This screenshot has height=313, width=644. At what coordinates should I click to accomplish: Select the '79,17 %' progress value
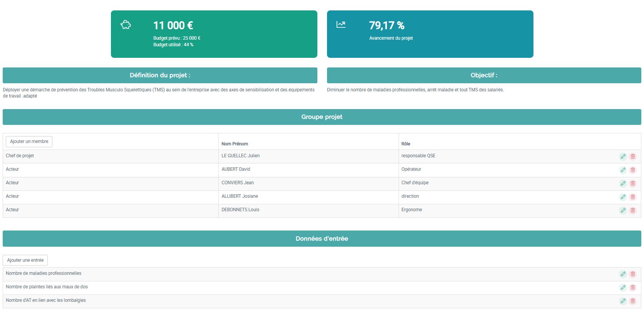[387, 25]
